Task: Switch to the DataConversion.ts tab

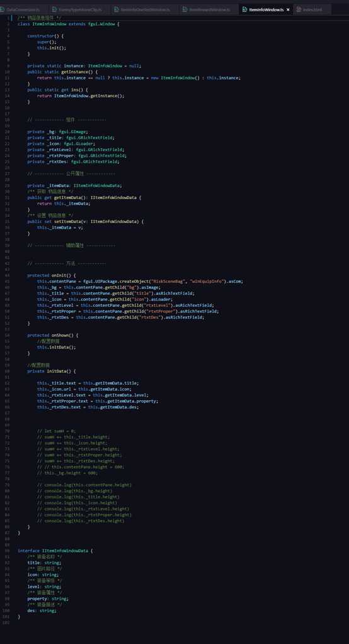Action: coord(22,9)
